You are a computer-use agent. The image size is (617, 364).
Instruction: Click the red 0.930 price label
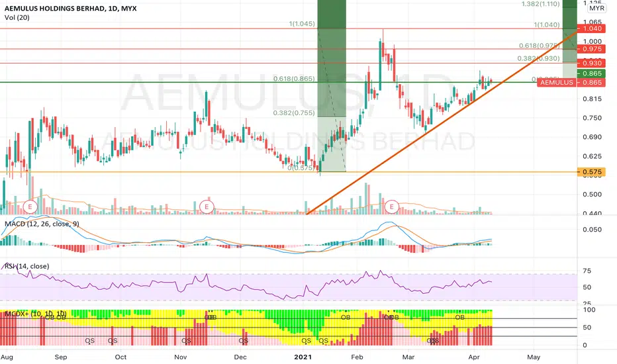tap(591, 63)
